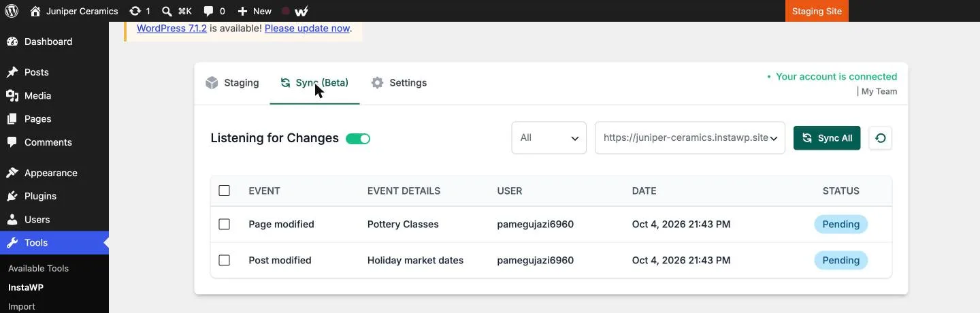
Task: Click the Pending badge for Holiday market dates
Action: coord(841,260)
